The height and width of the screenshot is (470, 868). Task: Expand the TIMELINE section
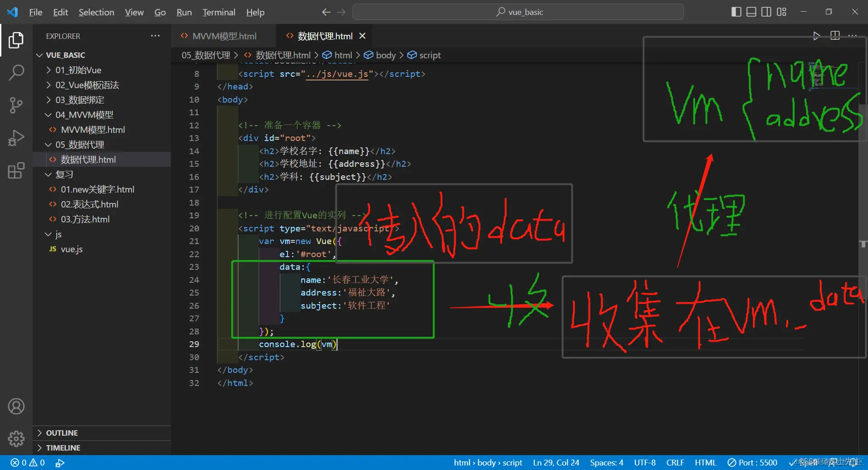pos(102,448)
